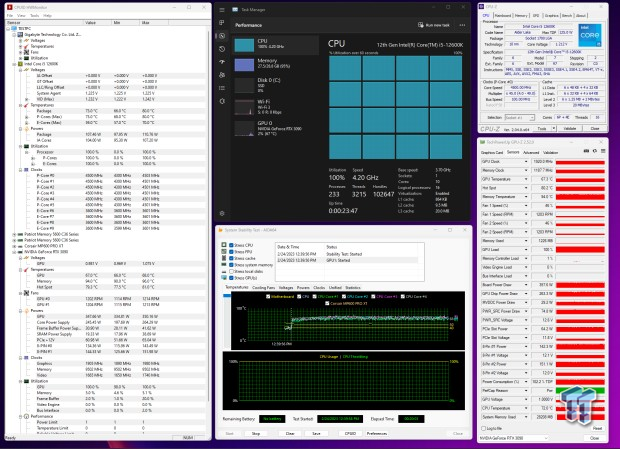
Task: Open Processes page icon in Task Manager sidebar
Action: (222, 23)
